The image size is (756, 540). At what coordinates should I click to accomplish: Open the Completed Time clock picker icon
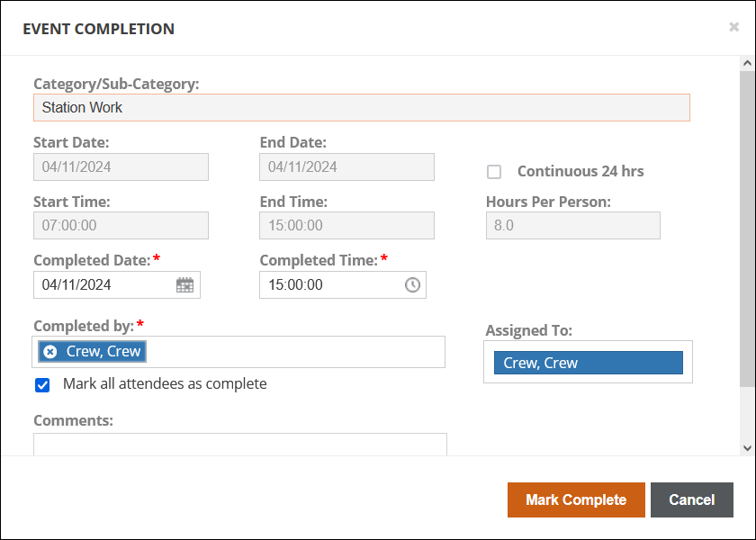click(x=412, y=285)
